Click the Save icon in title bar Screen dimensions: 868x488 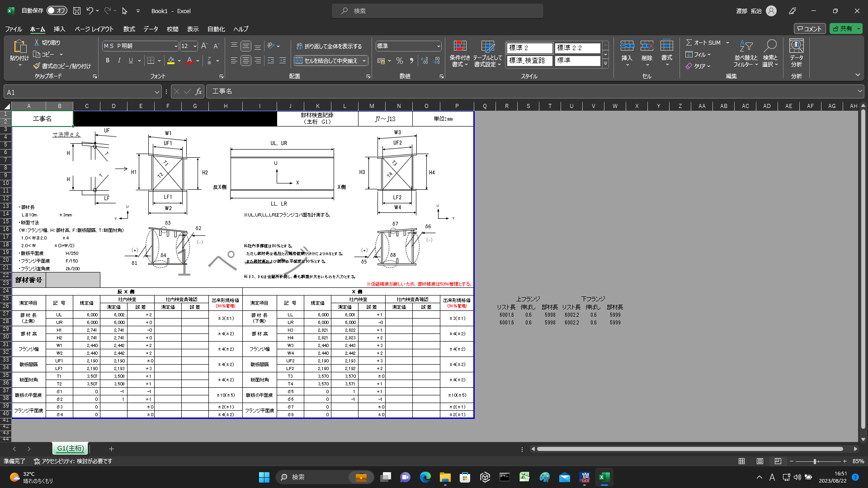coord(77,11)
